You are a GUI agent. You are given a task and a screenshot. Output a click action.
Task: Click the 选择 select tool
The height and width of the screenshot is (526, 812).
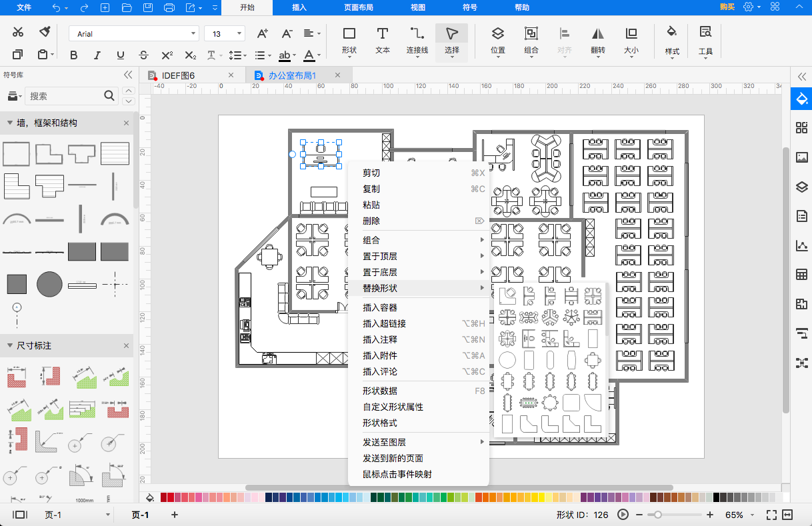(x=452, y=41)
